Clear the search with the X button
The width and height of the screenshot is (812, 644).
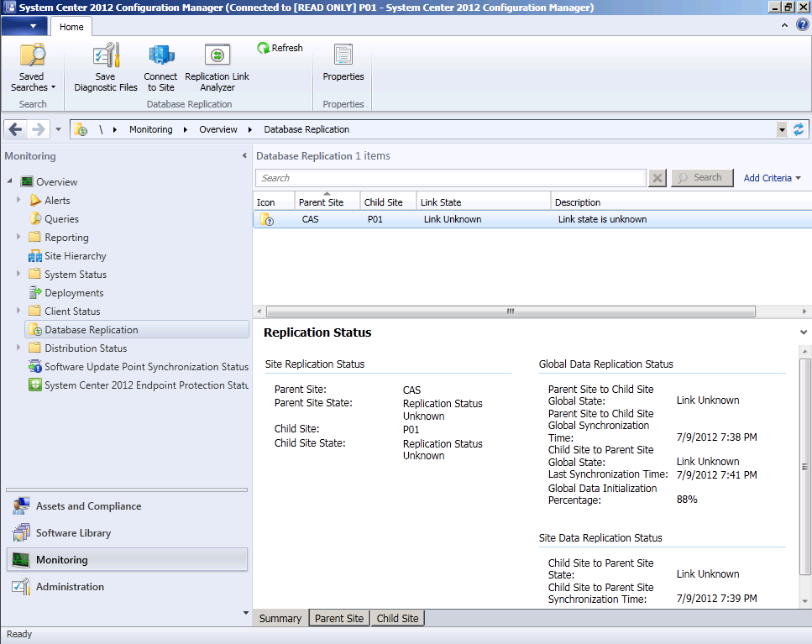[x=657, y=178]
